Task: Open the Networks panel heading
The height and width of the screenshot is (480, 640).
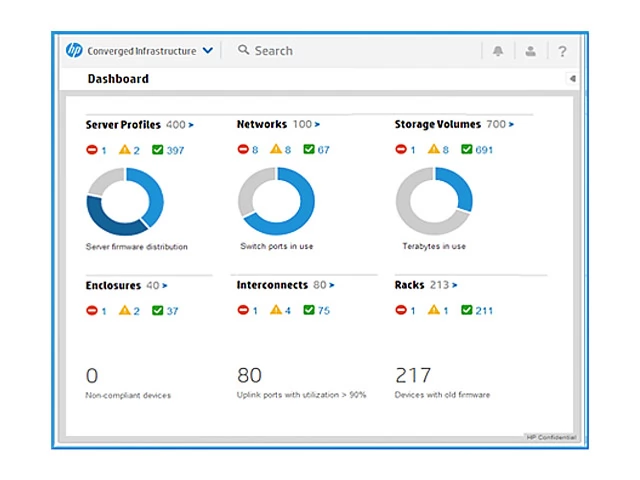Action: click(x=262, y=125)
